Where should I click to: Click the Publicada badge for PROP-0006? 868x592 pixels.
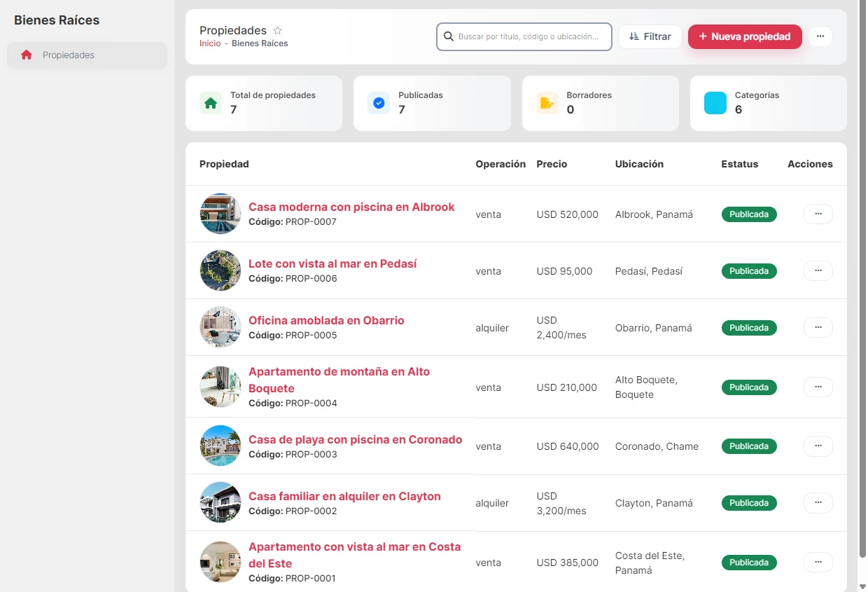pyautogui.click(x=749, y=271)
